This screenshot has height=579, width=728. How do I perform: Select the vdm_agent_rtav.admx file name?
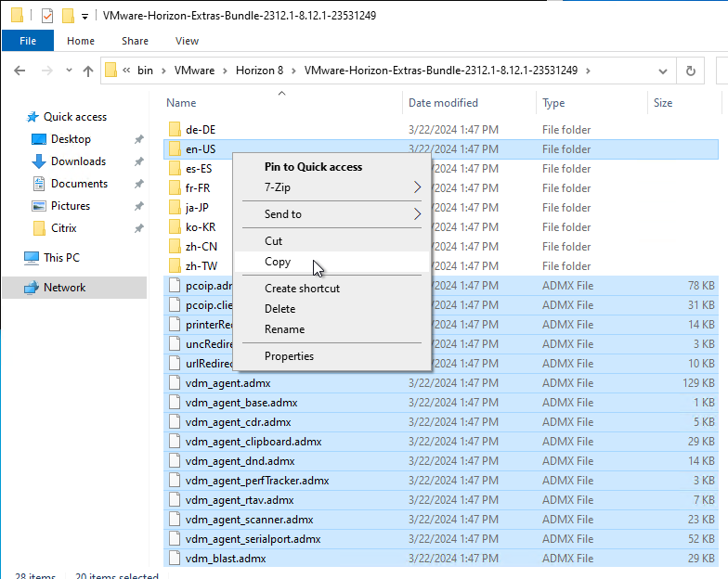(x=240, y=500)
